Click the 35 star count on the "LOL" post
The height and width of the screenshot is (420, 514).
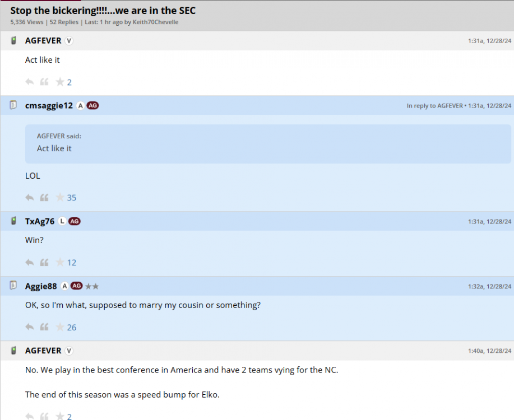click(72, 198)
